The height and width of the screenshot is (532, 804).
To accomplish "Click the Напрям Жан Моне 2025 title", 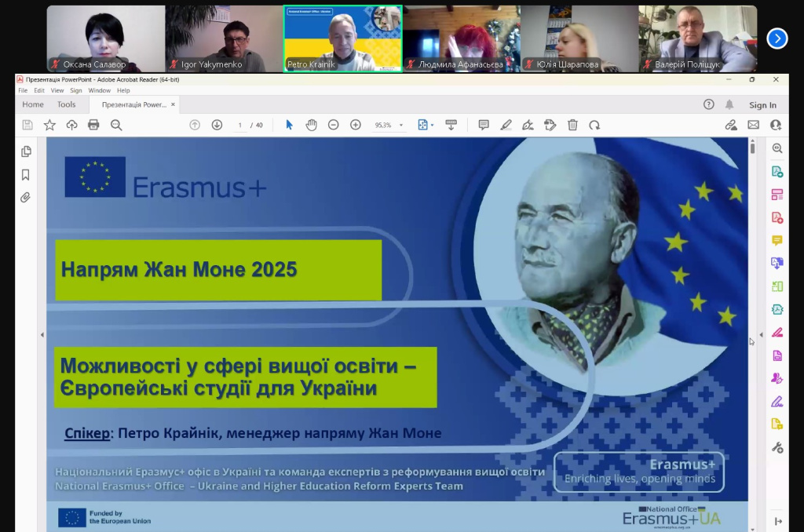I will (x=179, y=270).
